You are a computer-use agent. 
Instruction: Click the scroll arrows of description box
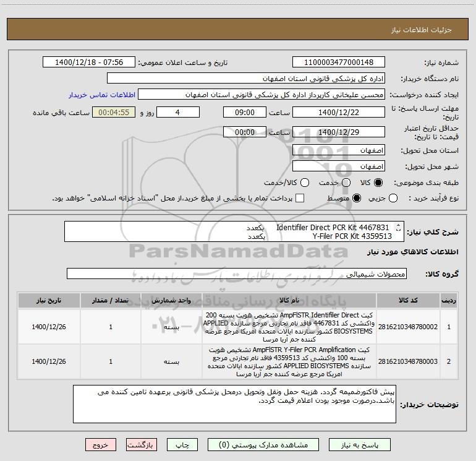398,227
